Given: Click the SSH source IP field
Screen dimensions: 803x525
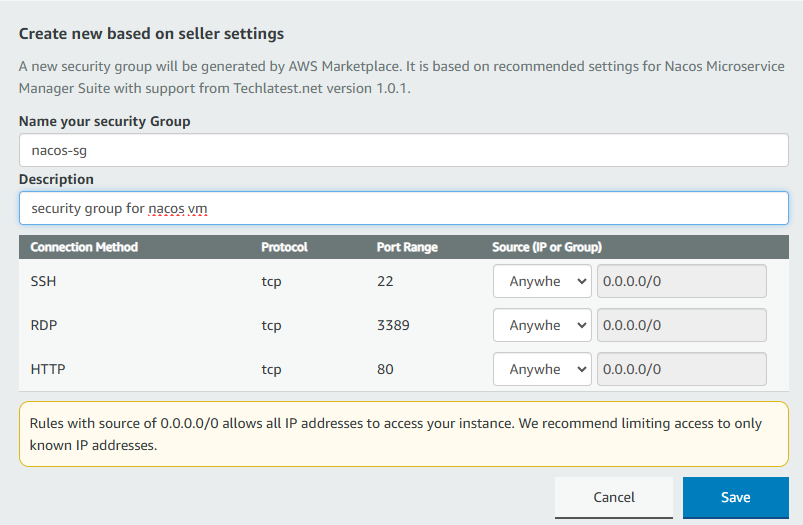Looking at the screenshot, I should 682,281.
